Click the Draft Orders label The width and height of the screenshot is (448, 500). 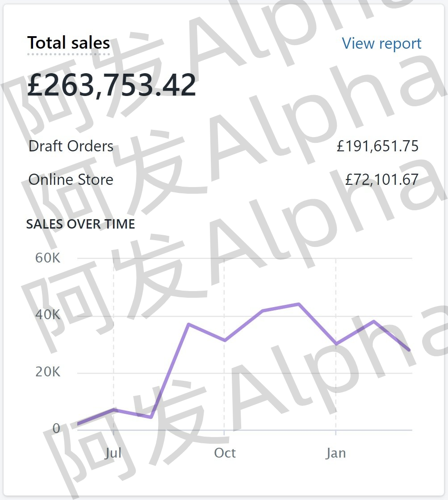pyautogui.click(x=71, y=146)
